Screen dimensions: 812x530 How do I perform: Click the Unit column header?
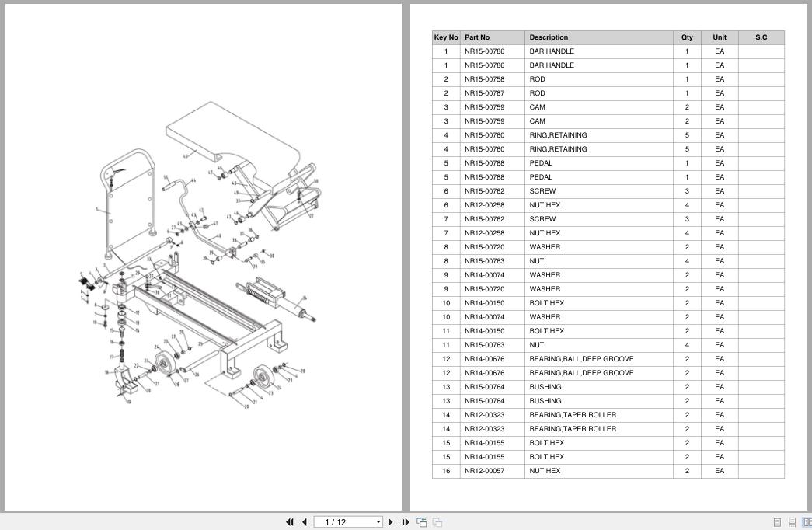pyautogui.click(x=720, y=37)
